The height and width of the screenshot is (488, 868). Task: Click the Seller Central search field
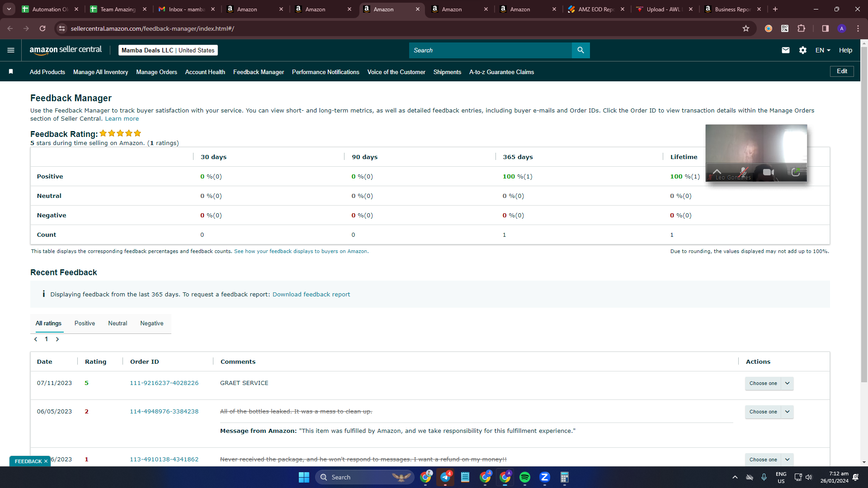491,50
